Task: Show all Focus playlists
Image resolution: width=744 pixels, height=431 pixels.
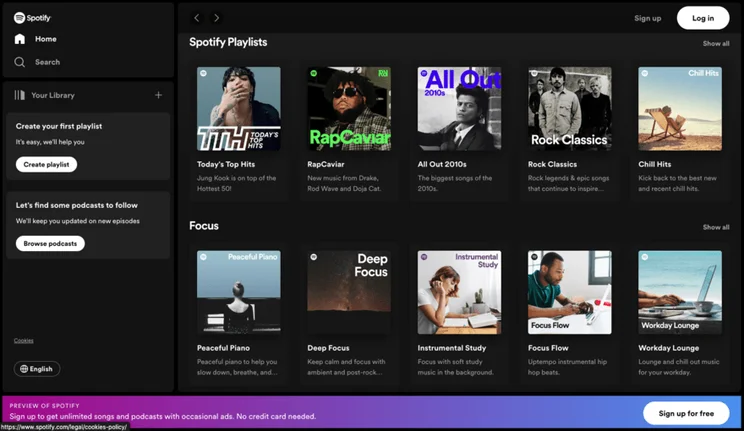Action: 716,227
